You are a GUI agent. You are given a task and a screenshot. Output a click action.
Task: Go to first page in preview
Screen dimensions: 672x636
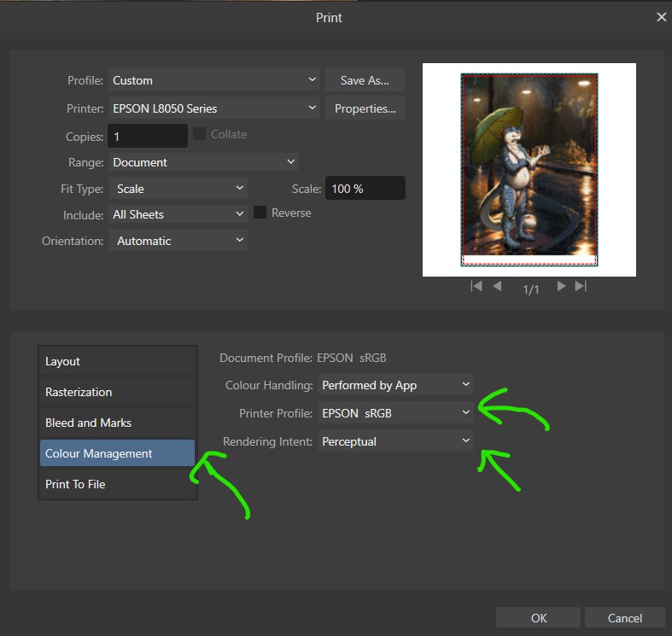click(x=476, y=287)
